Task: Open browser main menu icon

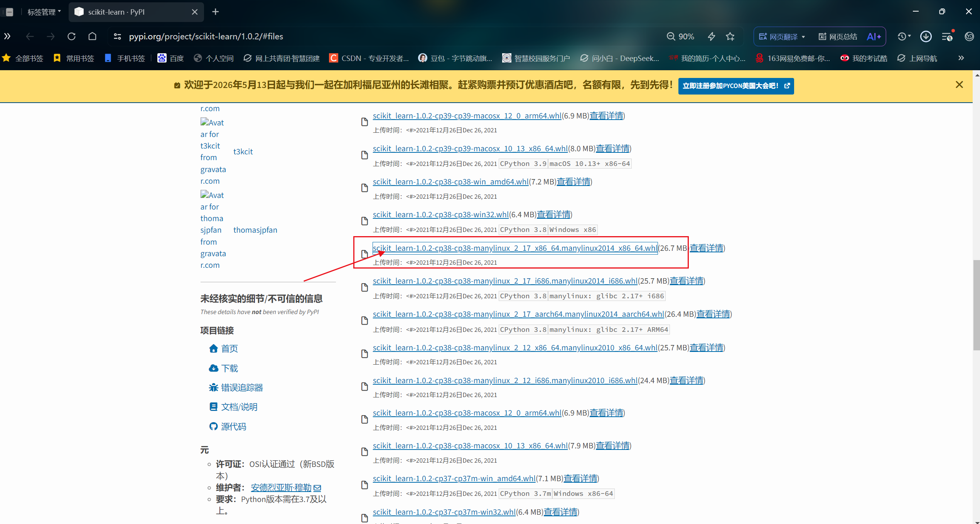Action: point(947,36)
